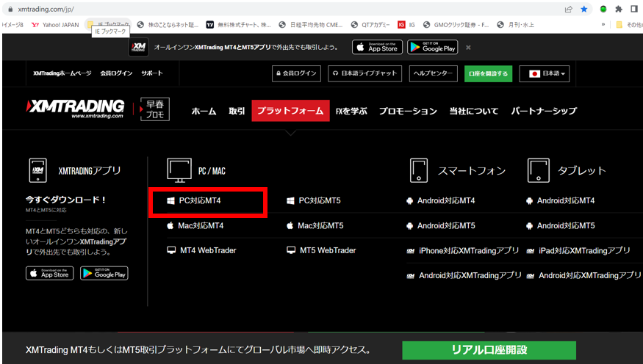The image size is (643, 364).
Task: Open Android対応MT5 under スマートフォン
Action: 440,225
